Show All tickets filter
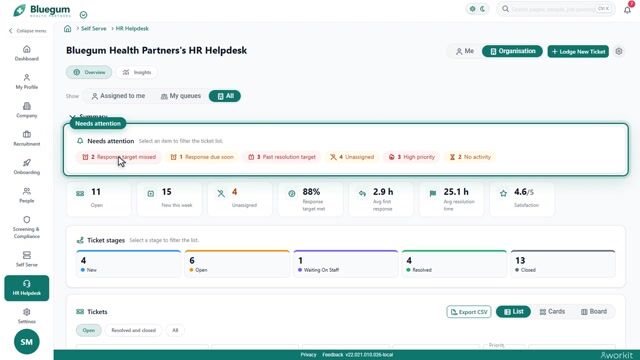 [x=225, y=96]
